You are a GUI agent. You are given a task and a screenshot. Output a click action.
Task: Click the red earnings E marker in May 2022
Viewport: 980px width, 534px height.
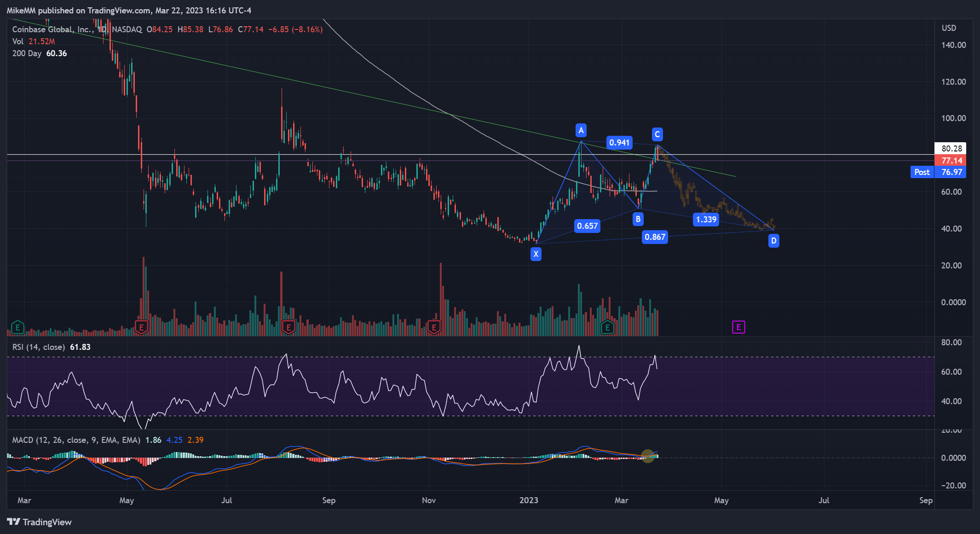[141, 328]
